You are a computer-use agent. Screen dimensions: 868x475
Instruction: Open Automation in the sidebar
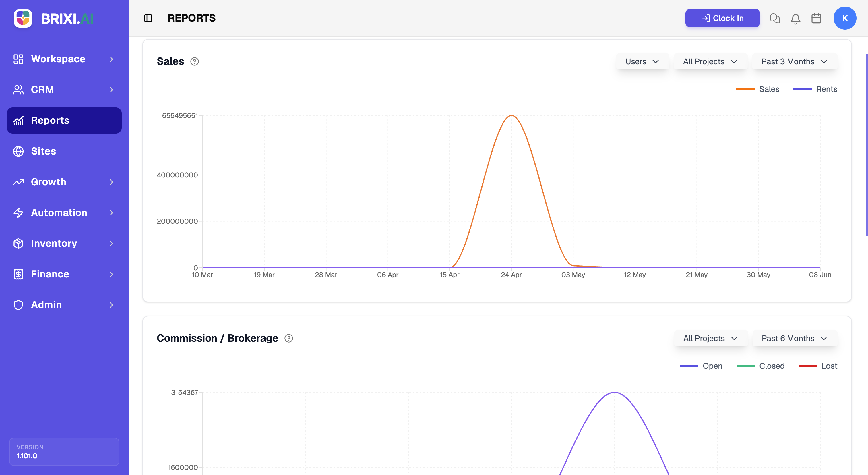coord(64,213)
